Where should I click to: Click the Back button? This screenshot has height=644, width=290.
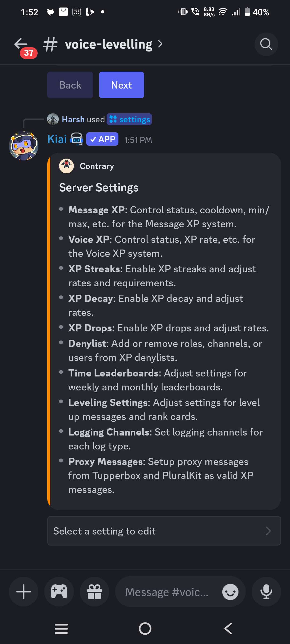click(x=70, y=85)
